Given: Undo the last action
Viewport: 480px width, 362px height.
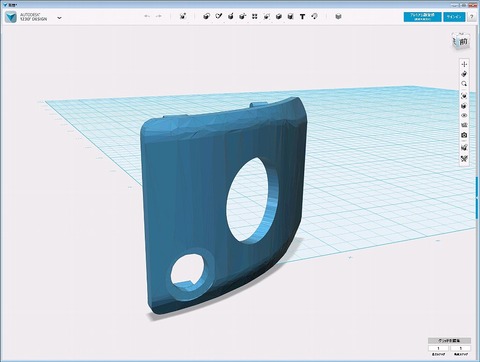Looking at the screenshot, I should tap(147, 16).
